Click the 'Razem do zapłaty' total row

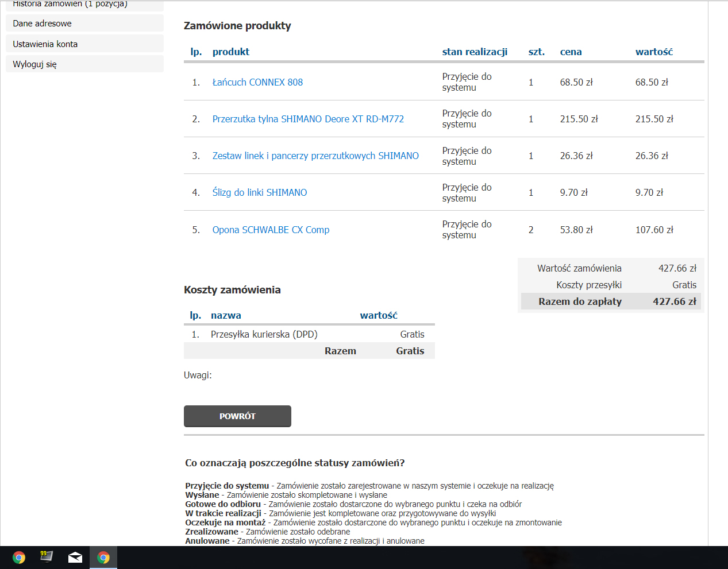click(611, 301)
